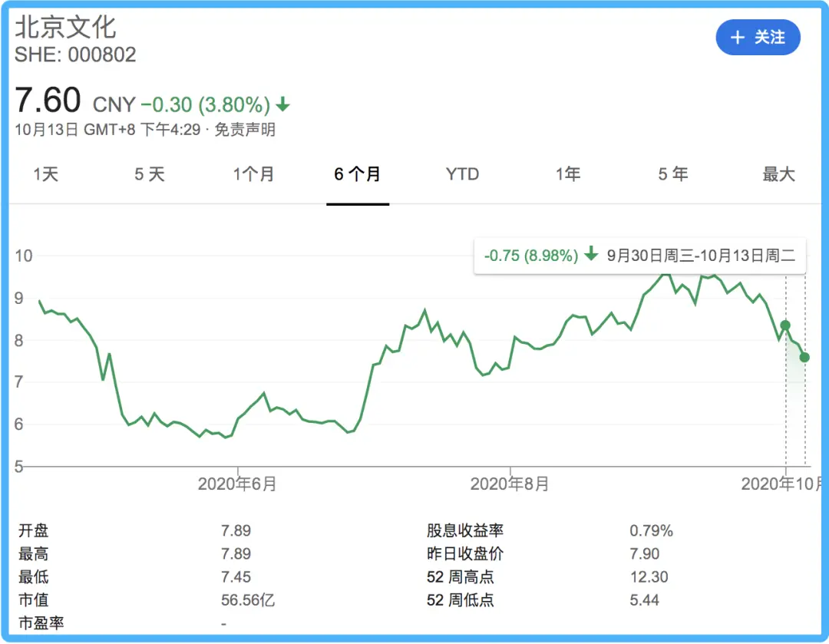829x644 pixels.
Task: Click the 最低 value 7.45
Action: 236,577
